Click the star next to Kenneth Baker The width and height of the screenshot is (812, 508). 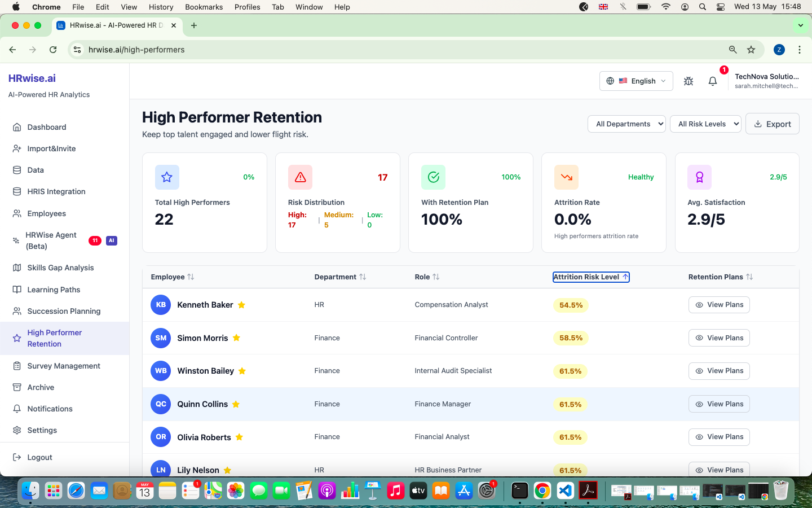[241, 305]
